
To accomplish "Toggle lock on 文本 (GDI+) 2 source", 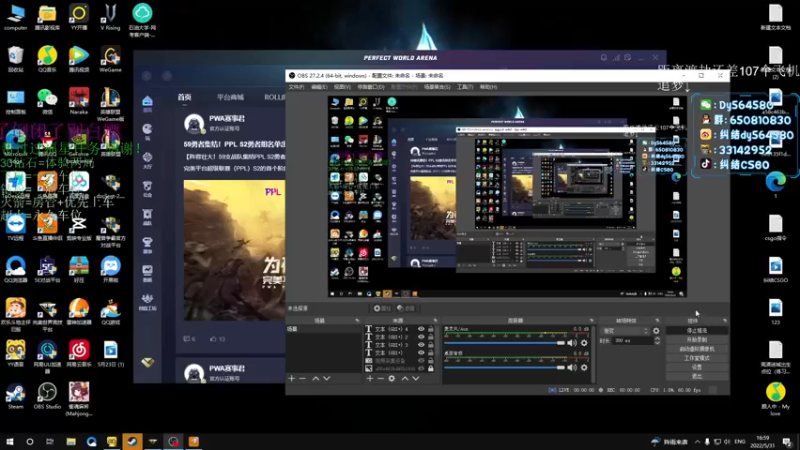I will click(431, 337).
